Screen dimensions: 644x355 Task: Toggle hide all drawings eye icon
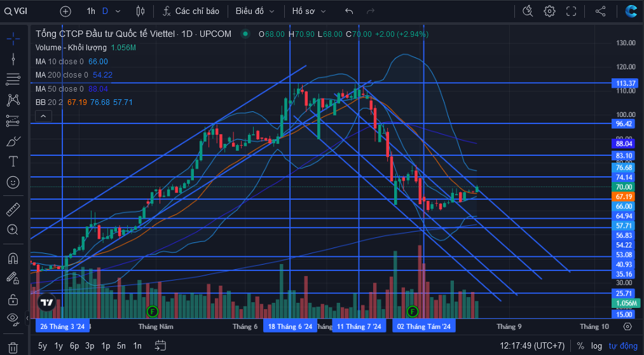coord(13,317)
